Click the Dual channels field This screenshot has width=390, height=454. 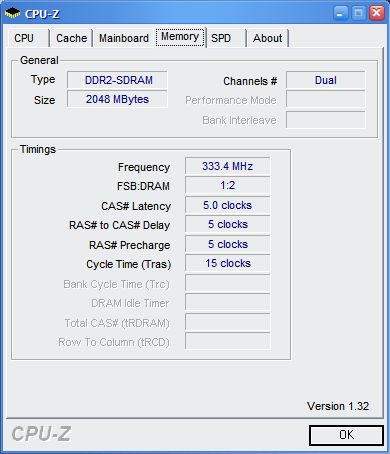326,80
